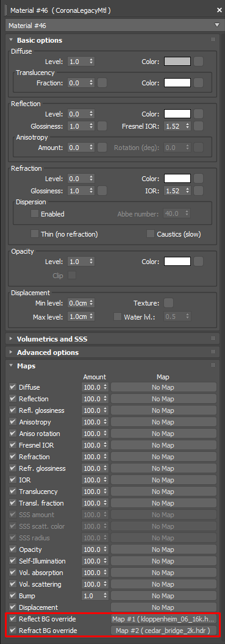Uncheck the Self-Illumination map checkbox

click(13, 561)
